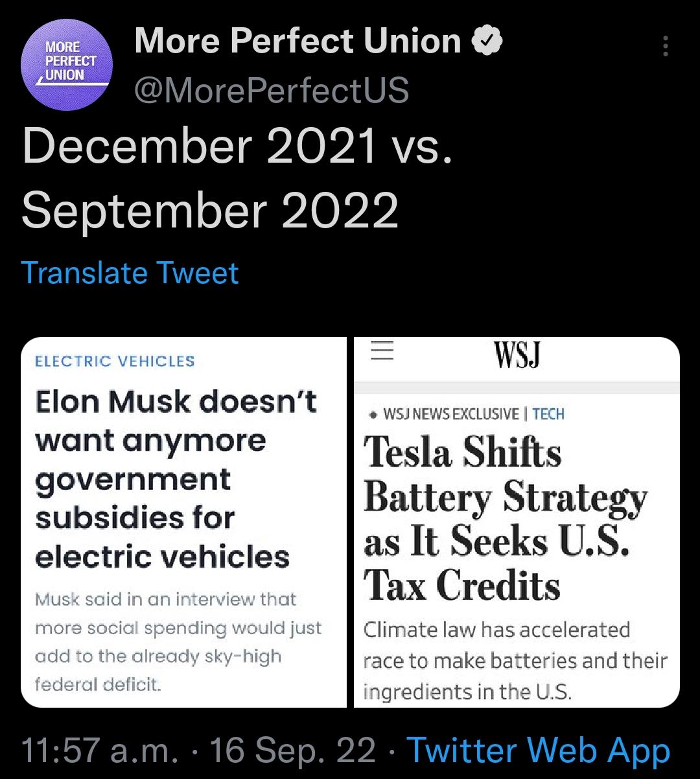This screenshot has height=779, width=700.
Task: Open the @MorePerfectUS profile handle
Action: pyautogui.click(x=272, y=91)
